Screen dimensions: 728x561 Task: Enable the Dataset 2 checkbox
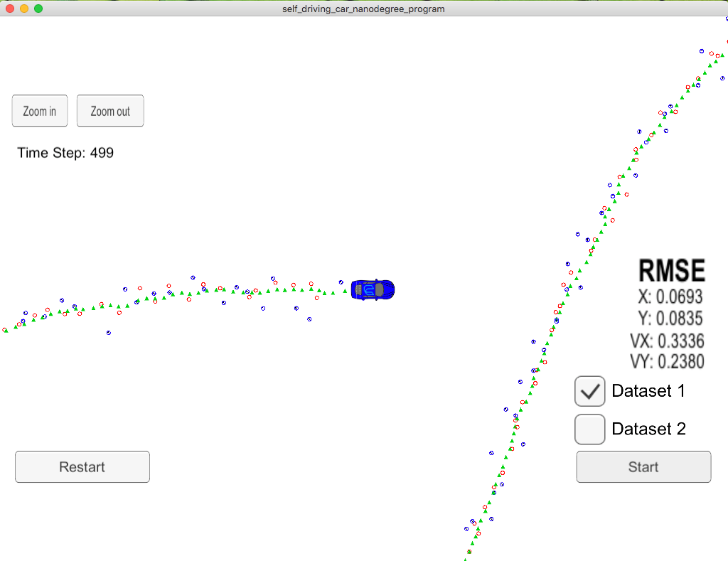point(589,429)
